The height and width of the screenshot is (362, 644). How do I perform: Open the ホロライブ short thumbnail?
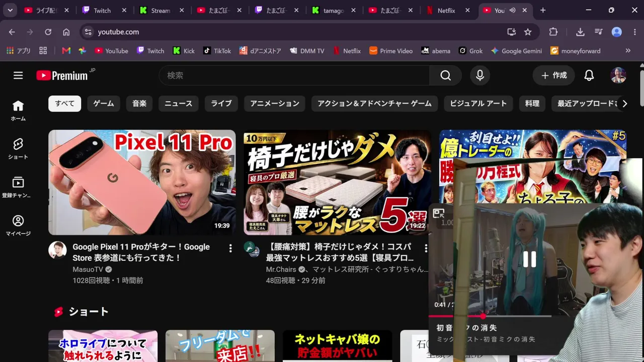[103, 346]
